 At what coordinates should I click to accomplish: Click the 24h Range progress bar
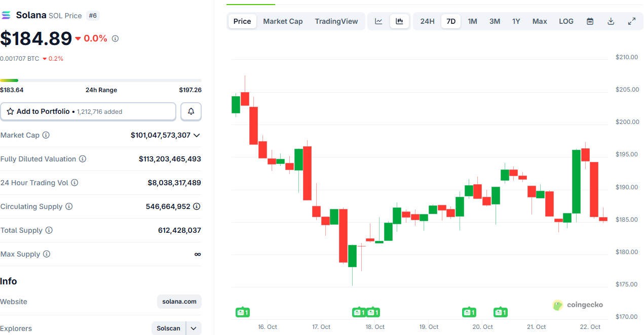click(101, 80)
